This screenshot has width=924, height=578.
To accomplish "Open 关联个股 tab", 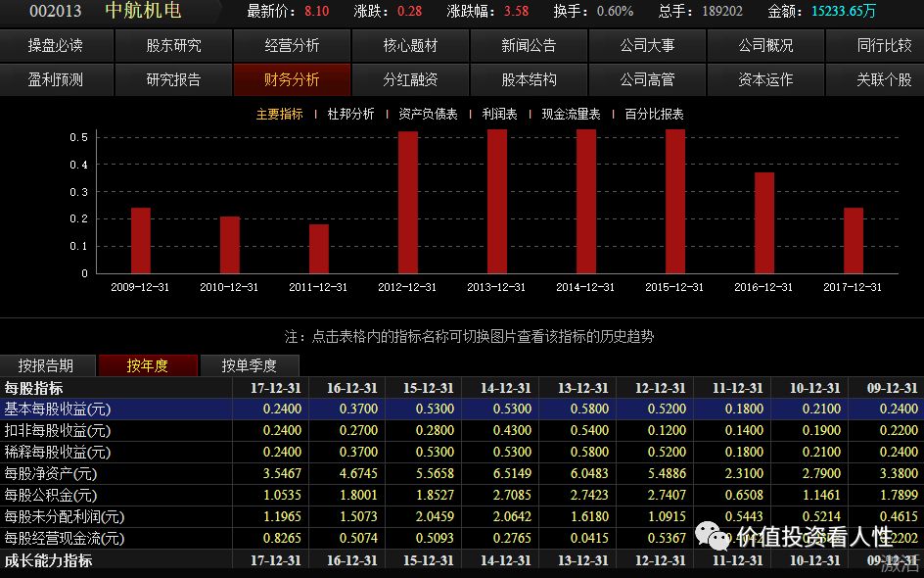I will tap(876, 79).
